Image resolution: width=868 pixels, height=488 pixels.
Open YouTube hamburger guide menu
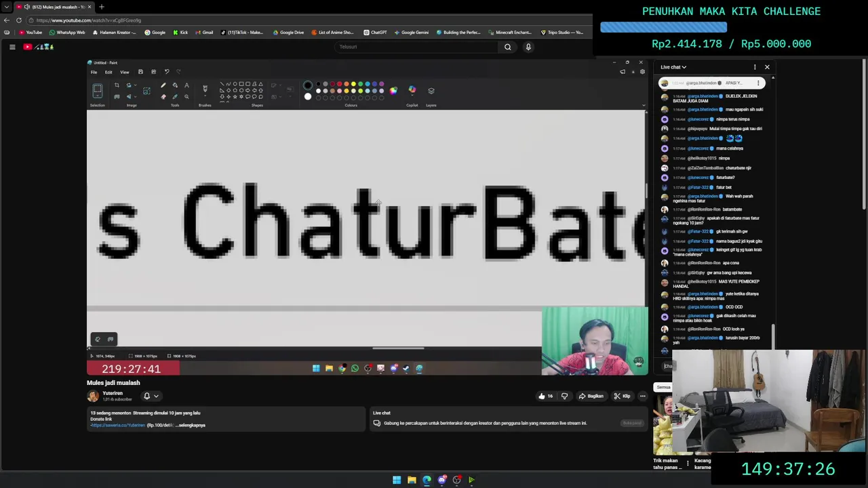pyautogui.click(x=12, y=47)
